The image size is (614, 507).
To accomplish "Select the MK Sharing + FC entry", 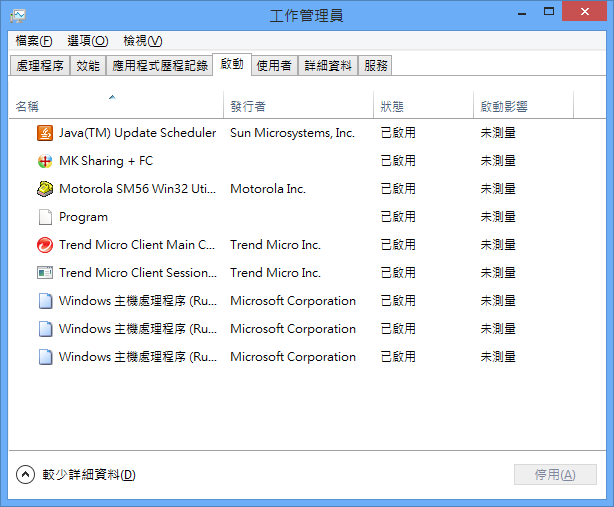I will coord(106,161).
